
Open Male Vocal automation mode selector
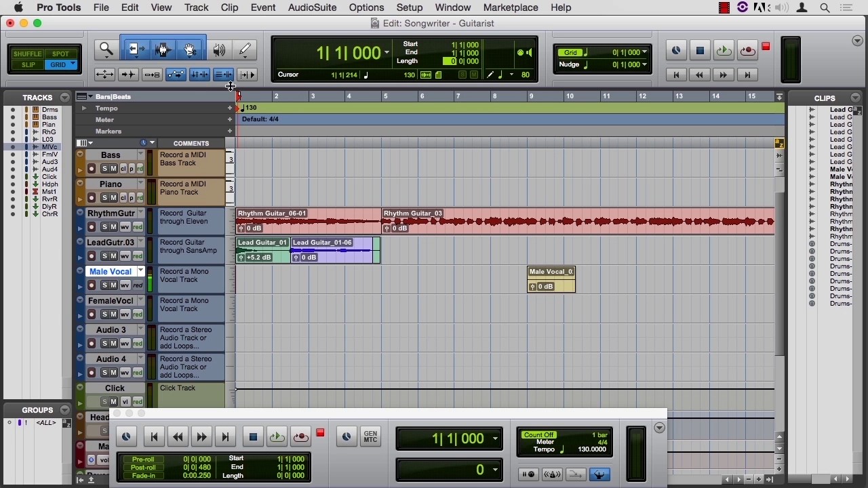[138, 285]
